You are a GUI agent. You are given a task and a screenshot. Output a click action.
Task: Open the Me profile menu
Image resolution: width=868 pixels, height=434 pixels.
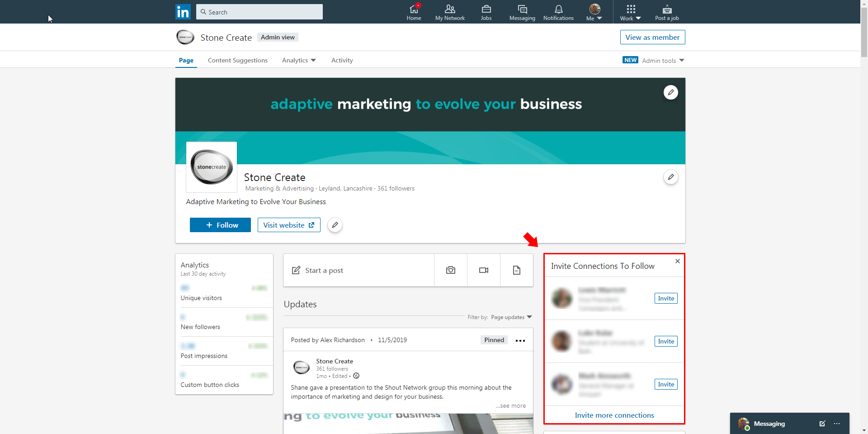click(594, 12)
